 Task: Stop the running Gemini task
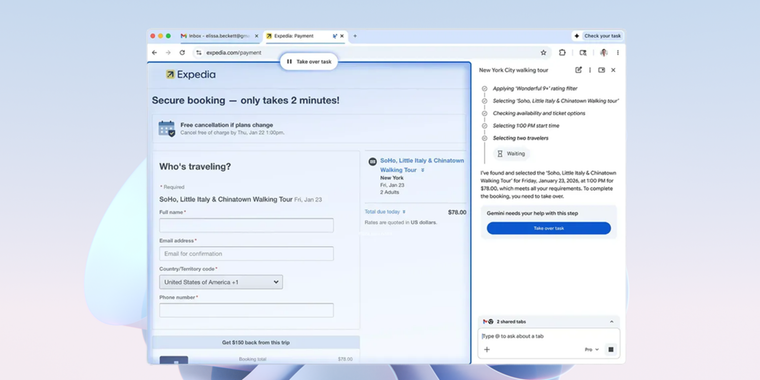pos(611,349)
